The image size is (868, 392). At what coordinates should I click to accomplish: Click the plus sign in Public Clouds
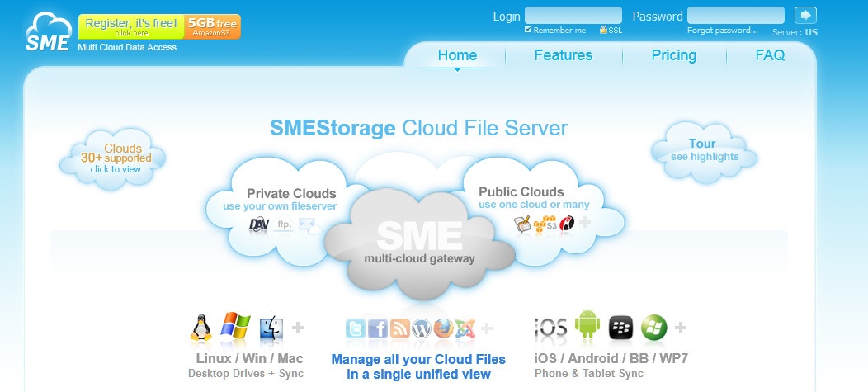584,223
